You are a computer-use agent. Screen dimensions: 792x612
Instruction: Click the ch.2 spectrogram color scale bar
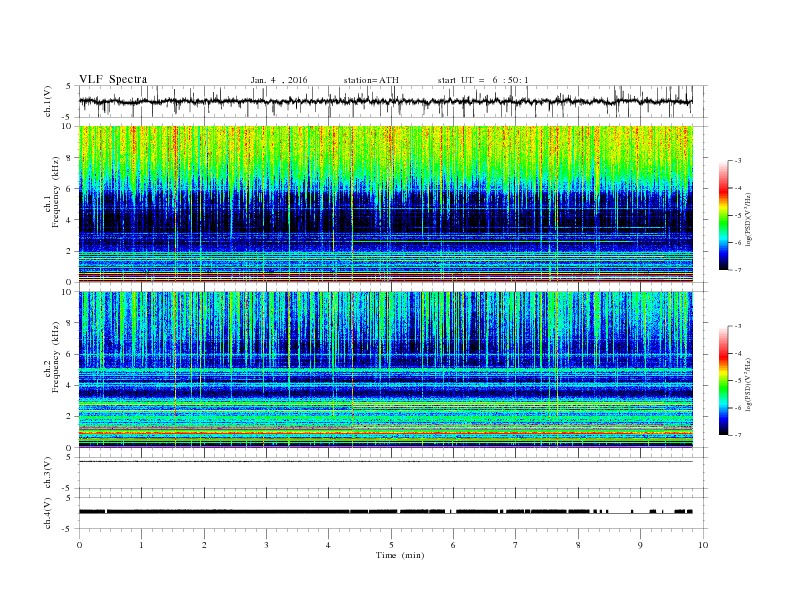(724, 381)
